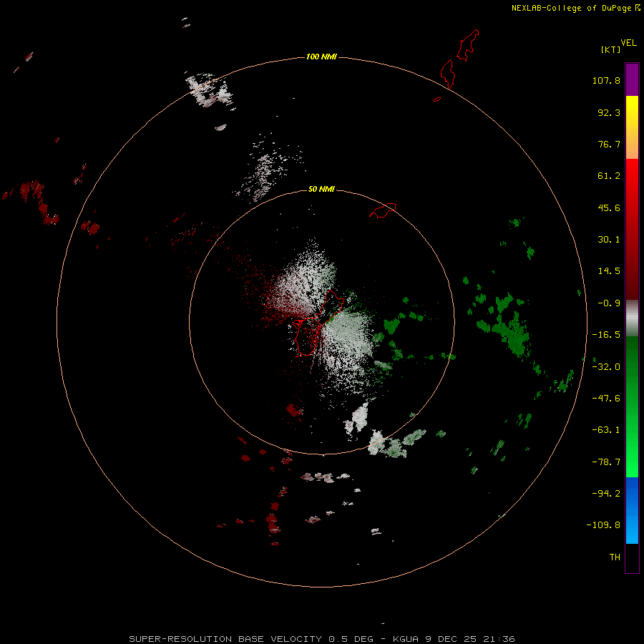The width and height of the screenshot is (644, 644).
Task: Click the 107.8 legend value
Action: point(606,80)
